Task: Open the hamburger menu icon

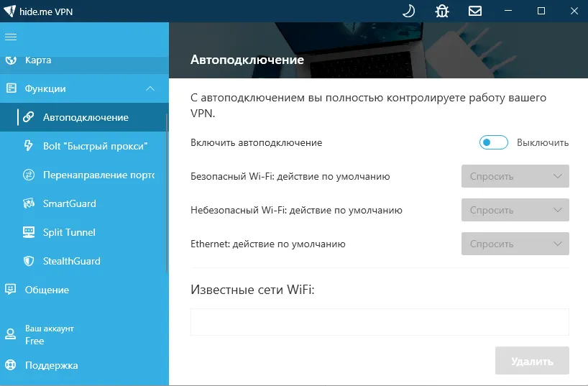Action: coord(11,37)
